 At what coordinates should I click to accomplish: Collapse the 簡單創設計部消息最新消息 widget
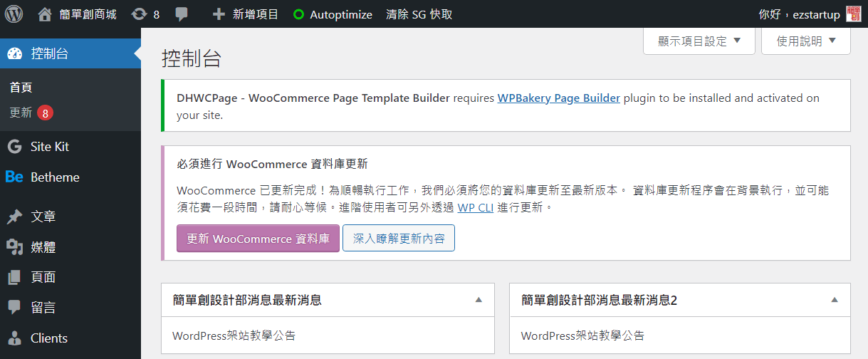[x=479, y=300]
